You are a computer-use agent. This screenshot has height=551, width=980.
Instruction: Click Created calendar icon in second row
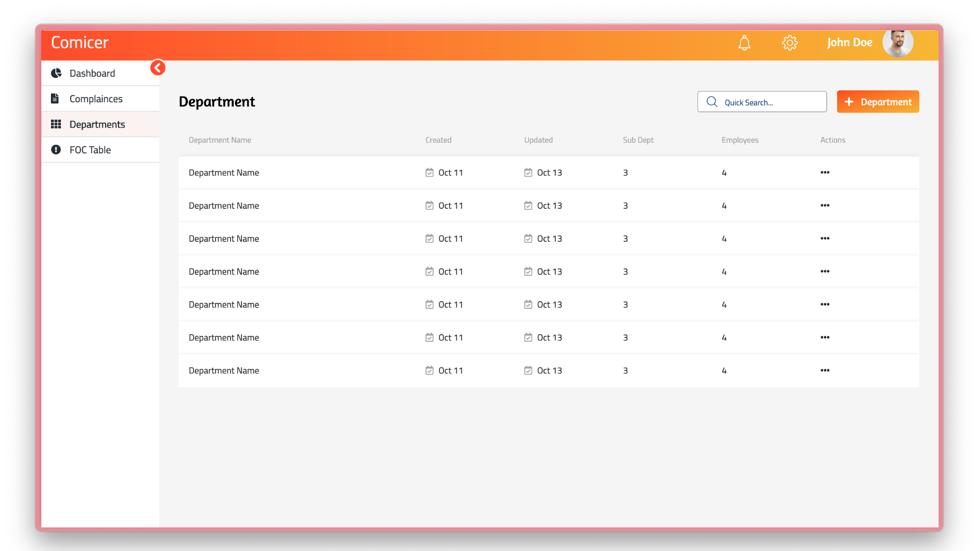tap(429, 206)
